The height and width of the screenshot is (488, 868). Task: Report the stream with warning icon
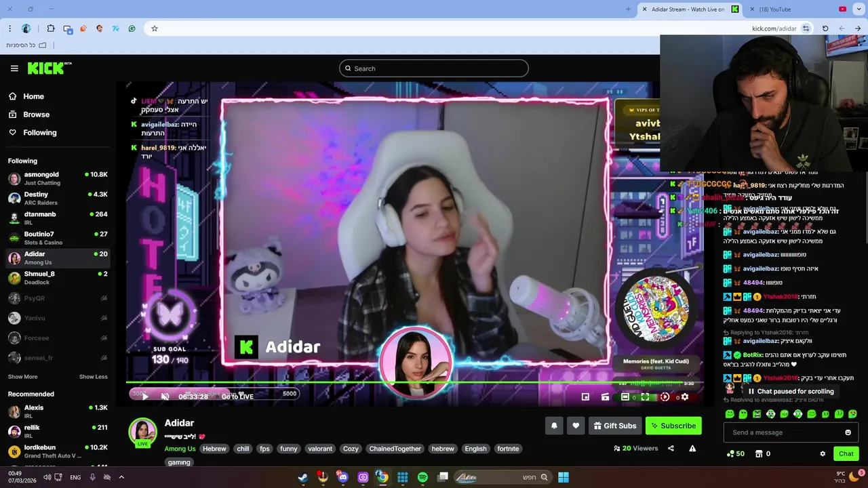point(692,448)
